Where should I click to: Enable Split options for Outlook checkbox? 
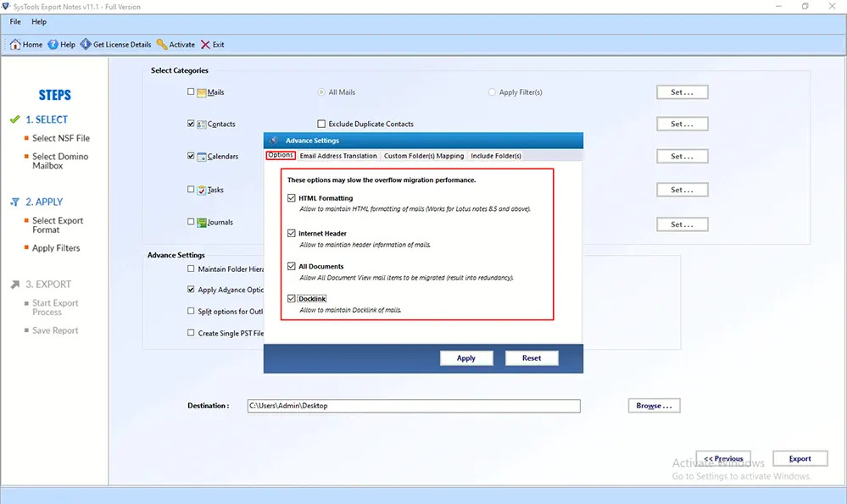pyautogui.click(x=191, y=312)
